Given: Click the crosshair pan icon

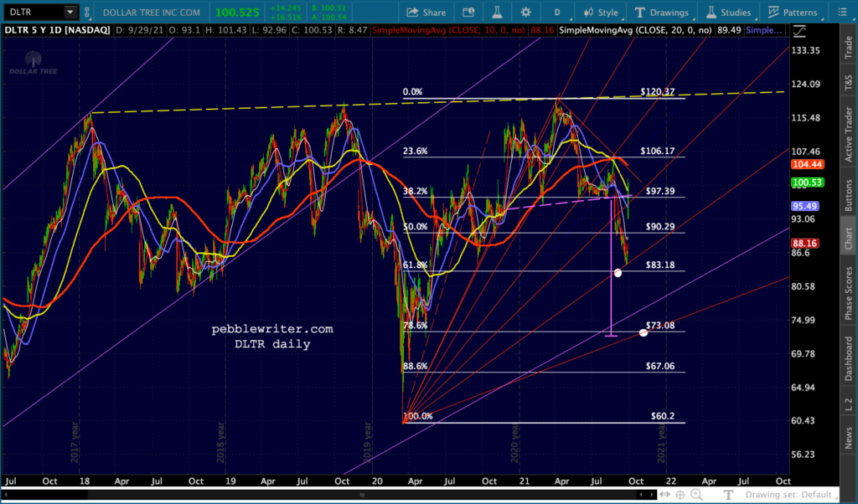Looking at the screenshot, I should coord(680,495).
